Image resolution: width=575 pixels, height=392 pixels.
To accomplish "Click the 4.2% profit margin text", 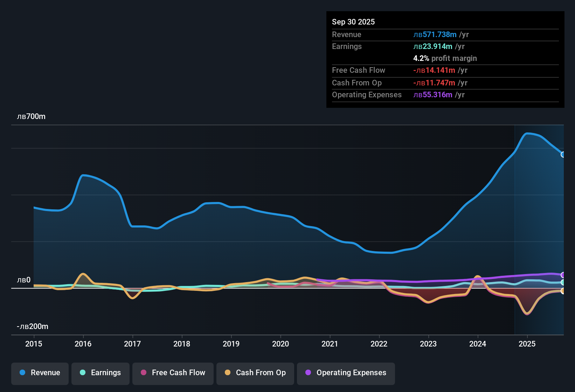I will 445,58.
